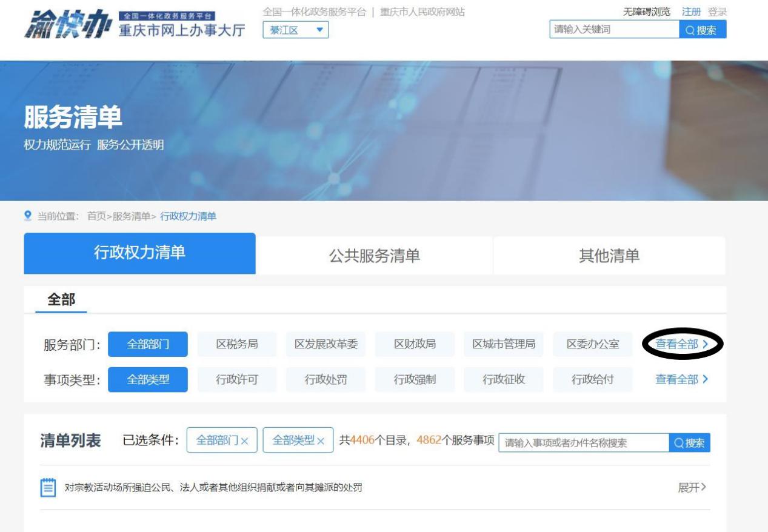Expand the list item with 展开
This screenshot has height=532, width=768.
692,488
